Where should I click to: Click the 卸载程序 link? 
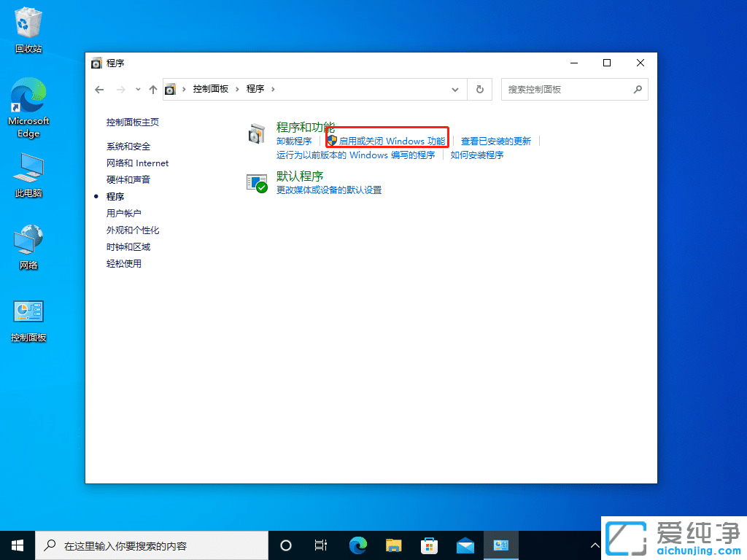click(295, 141)
